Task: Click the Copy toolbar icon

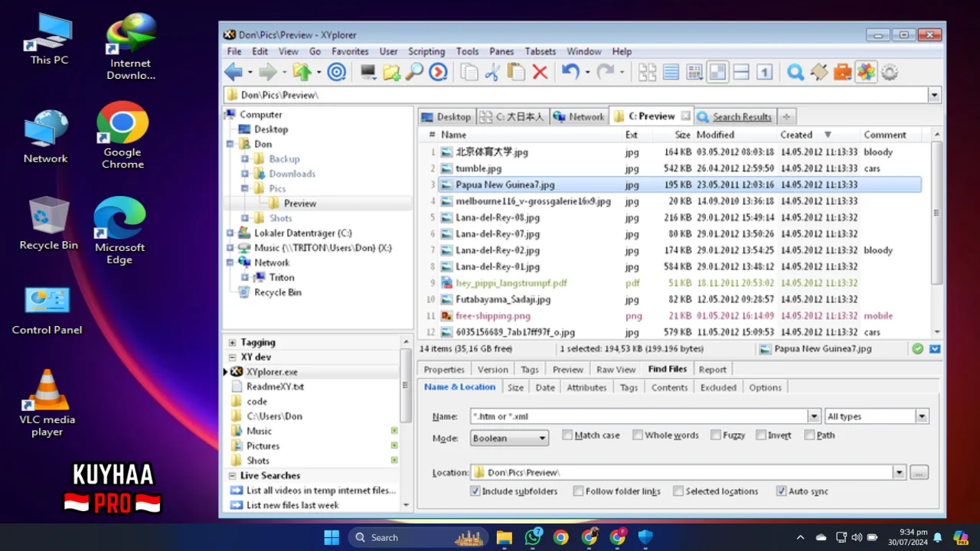Action: (469, 72)
